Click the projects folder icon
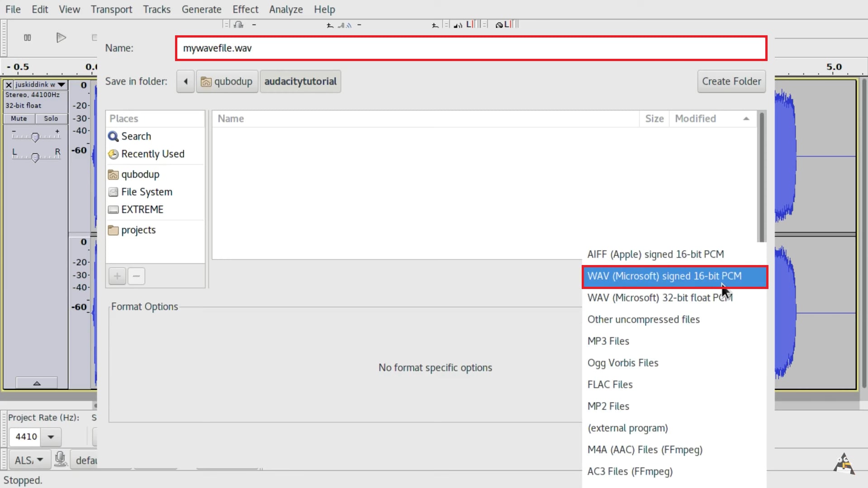This screenshot has height=488, width=868. (113, 230)
